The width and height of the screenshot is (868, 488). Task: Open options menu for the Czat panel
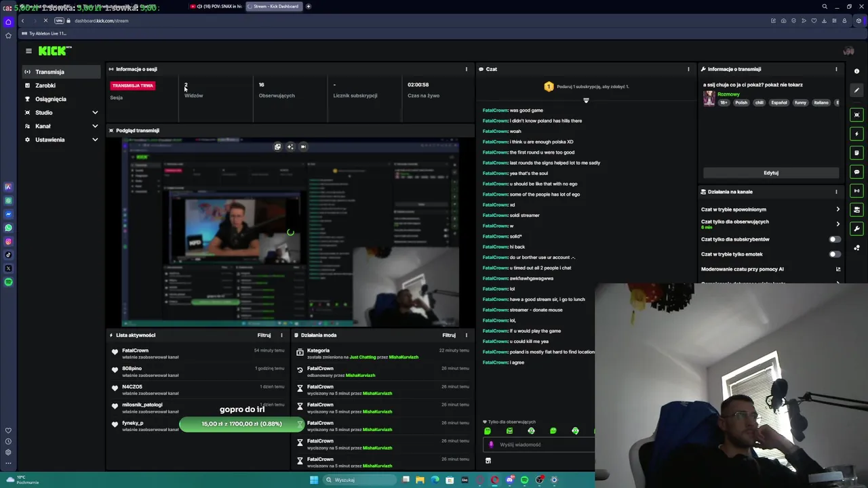point(688,69)
